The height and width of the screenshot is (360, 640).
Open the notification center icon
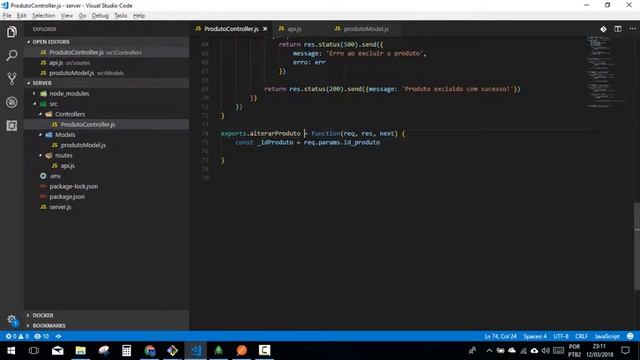[x=625, y=351]
